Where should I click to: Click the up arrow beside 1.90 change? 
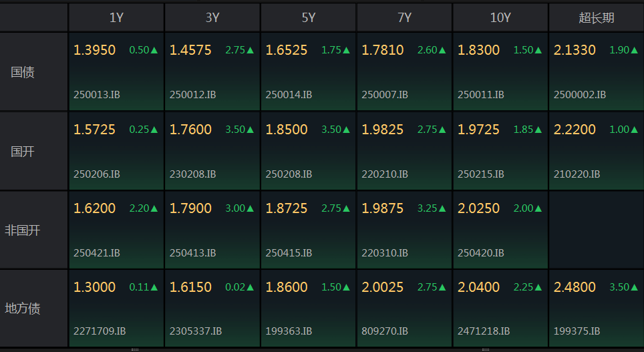[634, 50]
